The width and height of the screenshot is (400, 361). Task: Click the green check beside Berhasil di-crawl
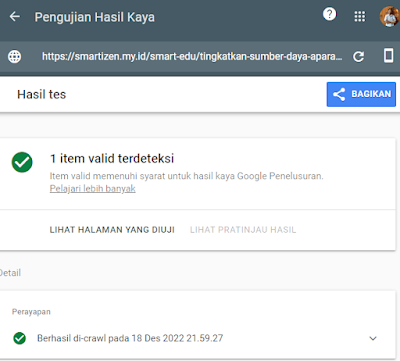tap(20, 338)
